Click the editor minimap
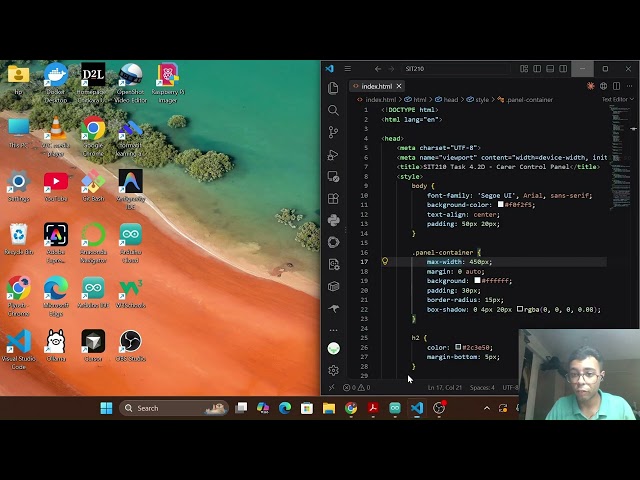Viewport: 640px width, 480px height. pos(619,157)
